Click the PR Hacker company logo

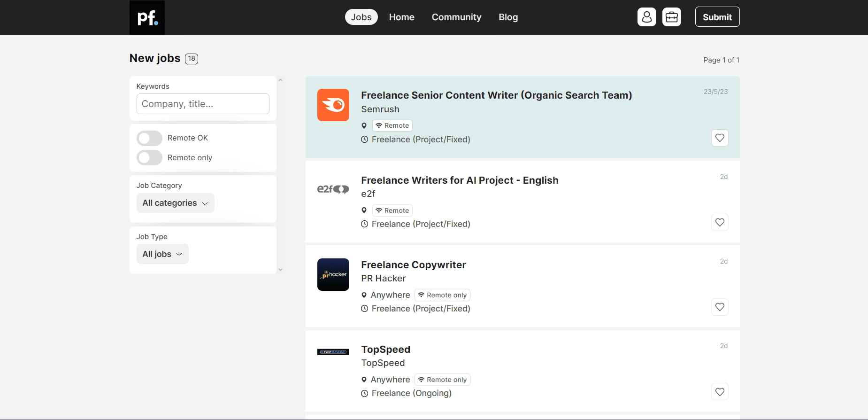333,274
